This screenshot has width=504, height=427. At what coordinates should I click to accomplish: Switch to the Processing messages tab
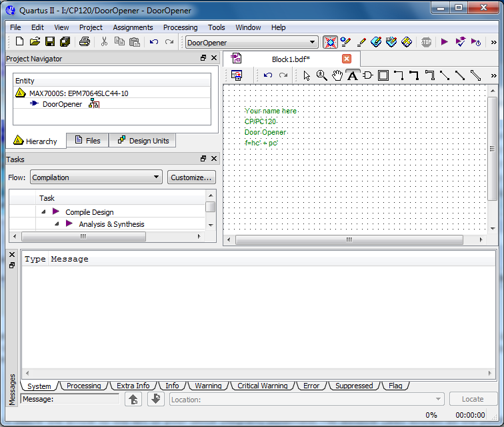point(83,386)
